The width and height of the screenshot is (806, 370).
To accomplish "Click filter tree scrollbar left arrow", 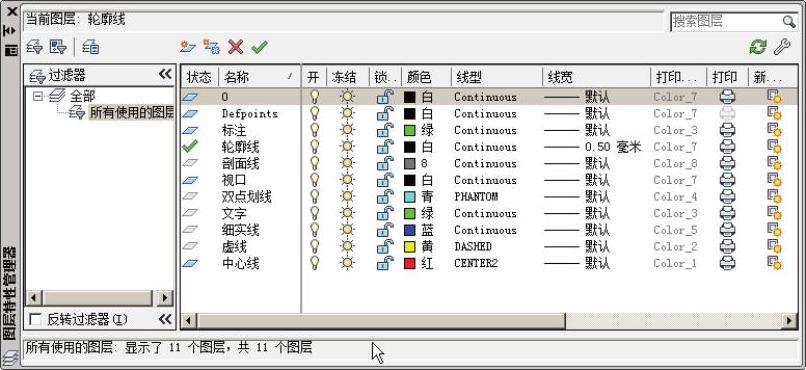I will pos(33,298).
